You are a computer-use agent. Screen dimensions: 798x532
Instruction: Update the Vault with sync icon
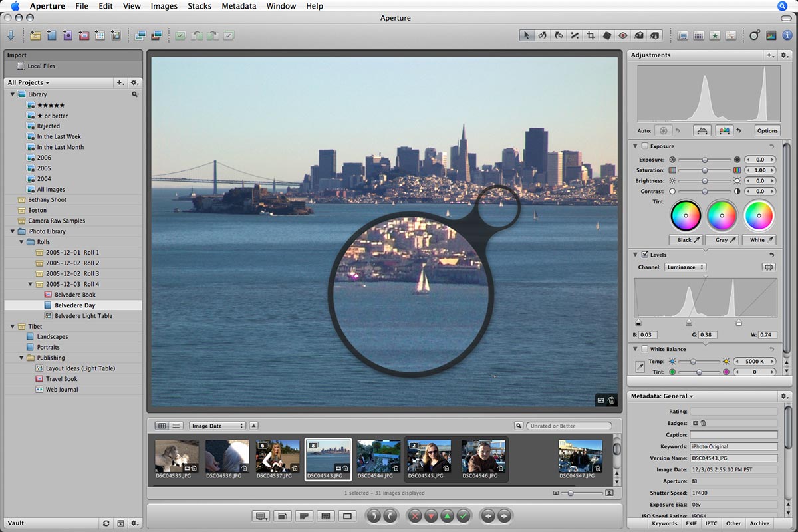tap(106, 523)
